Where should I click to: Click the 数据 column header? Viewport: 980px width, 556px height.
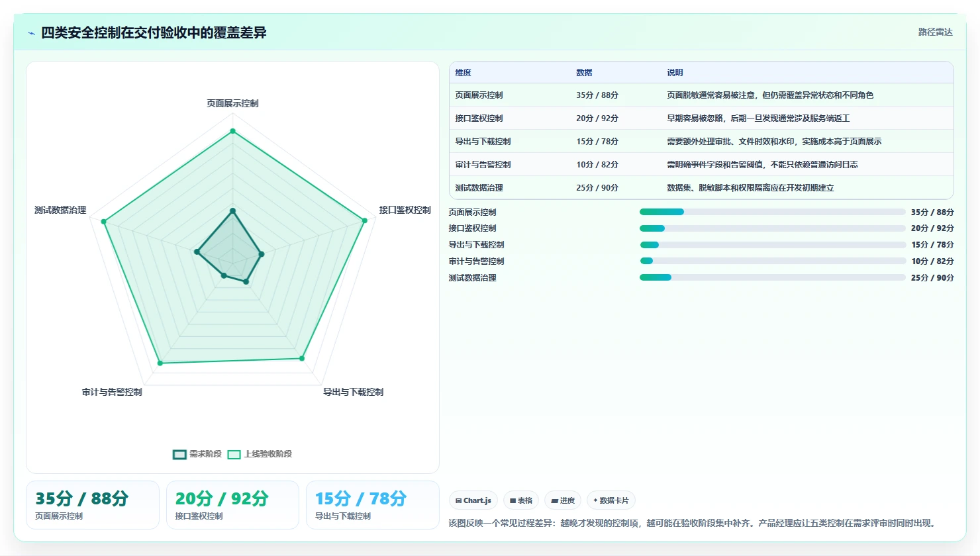point(584,73)
